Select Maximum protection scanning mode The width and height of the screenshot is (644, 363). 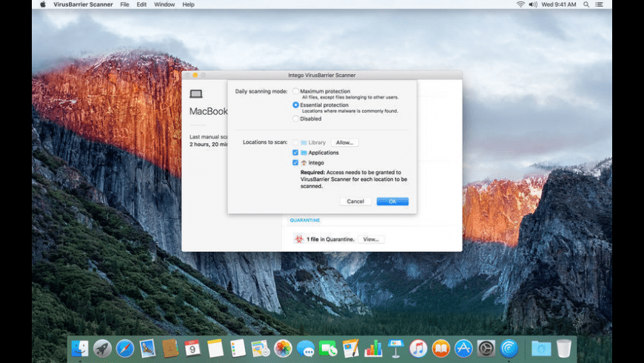295,91
